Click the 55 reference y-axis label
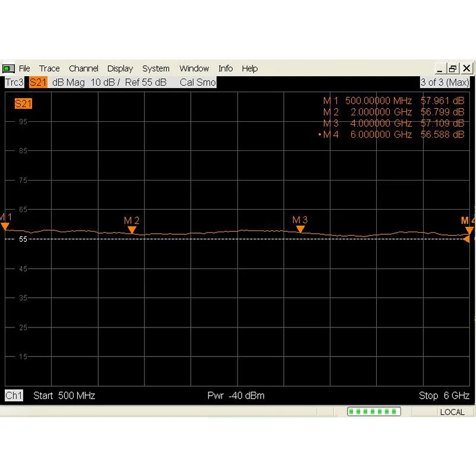The width and height of the screenshot is (476, 476). point(23,239)
